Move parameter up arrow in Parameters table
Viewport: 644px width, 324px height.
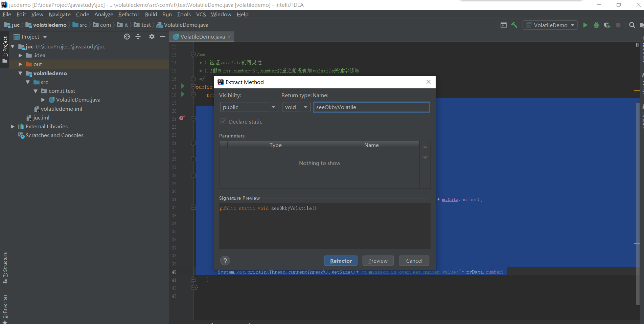point(425,147)
